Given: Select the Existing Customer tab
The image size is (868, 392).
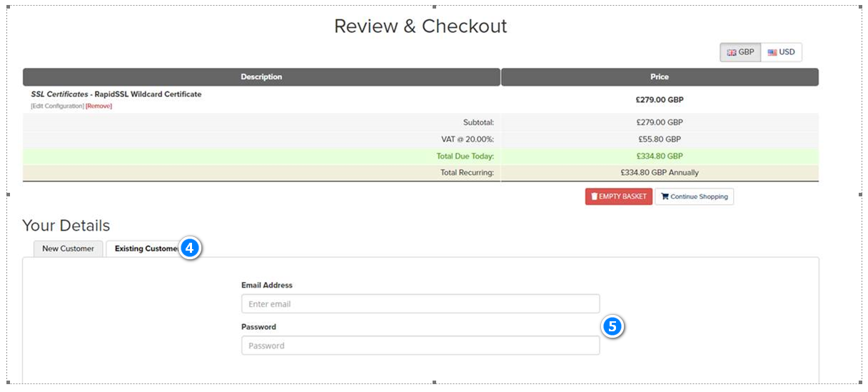Looking at the screenshot, I should 146,248.
